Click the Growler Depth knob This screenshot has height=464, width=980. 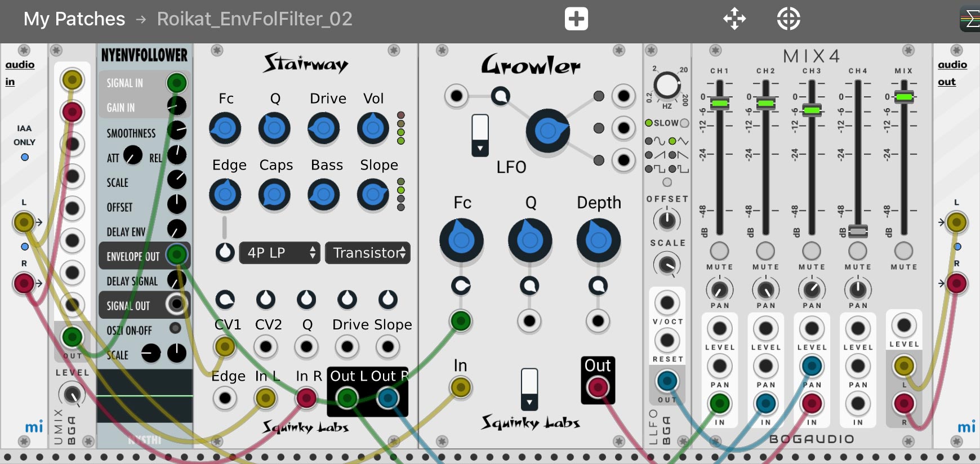[599, 240]
